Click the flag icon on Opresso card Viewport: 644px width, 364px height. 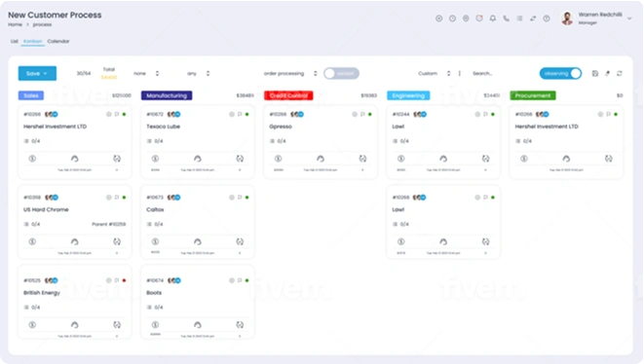click(x=362, y=114)
